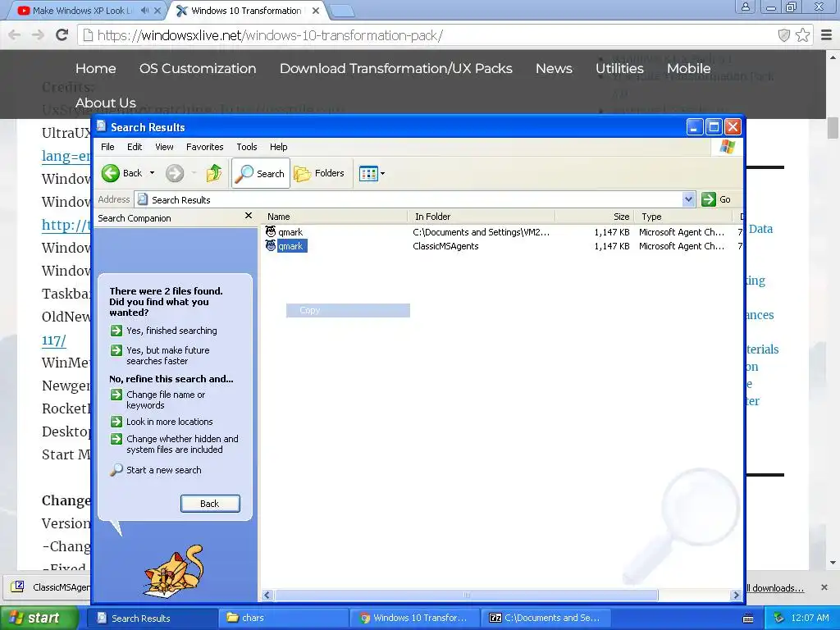Open the Views dropdown arrow

(382, 174)
